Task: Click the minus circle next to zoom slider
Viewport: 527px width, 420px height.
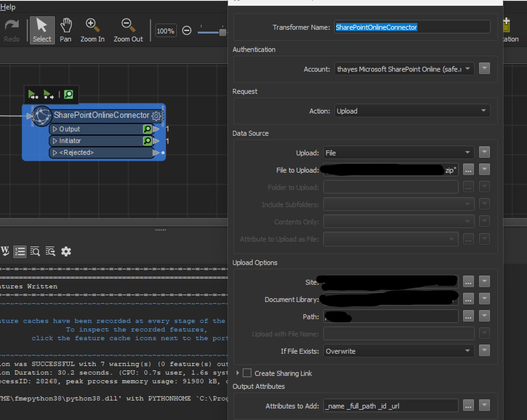Action: tap(187, 31)
